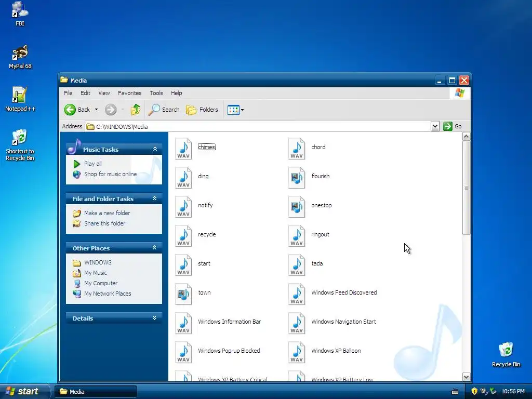
Task: Click Make a new folder link
Action: click(107, 213)
